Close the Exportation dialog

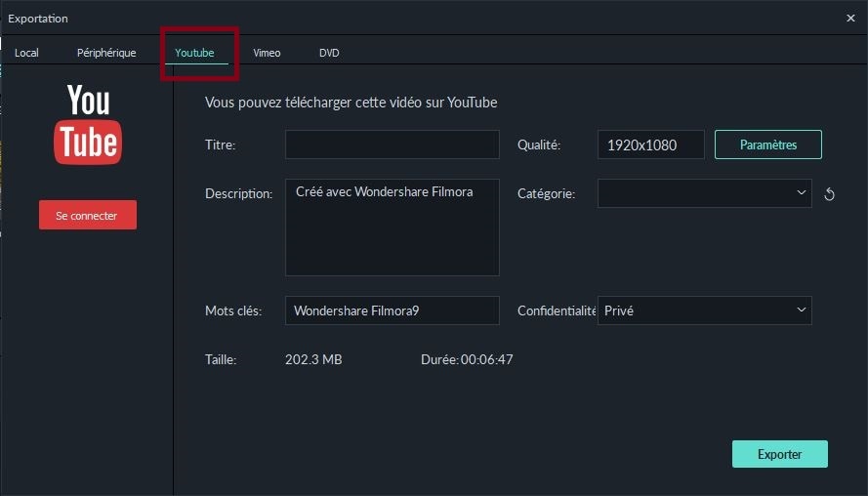(x=850, y=19)
